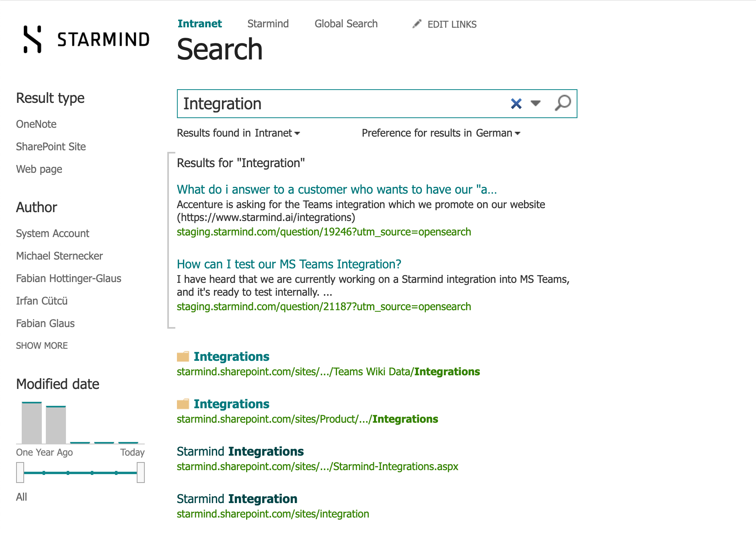Filter by OneNote result type

[x=36, y=124]
